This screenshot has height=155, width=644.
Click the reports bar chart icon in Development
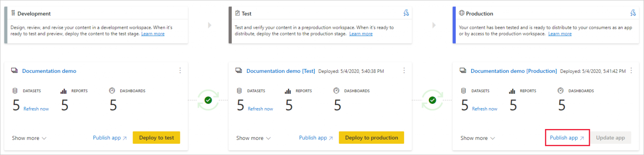[x=64, y=91]
